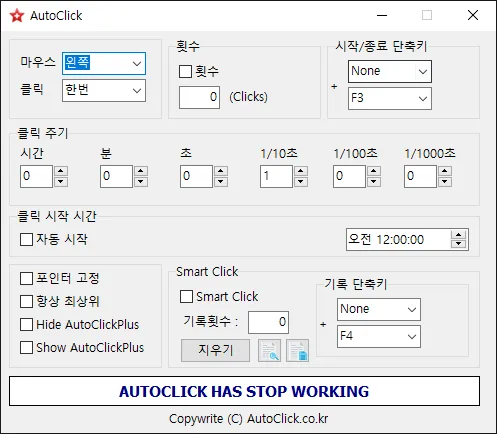Click the 시간 hours input field
The height and width of the screenshot is (434, 497).
click(36, 176)
